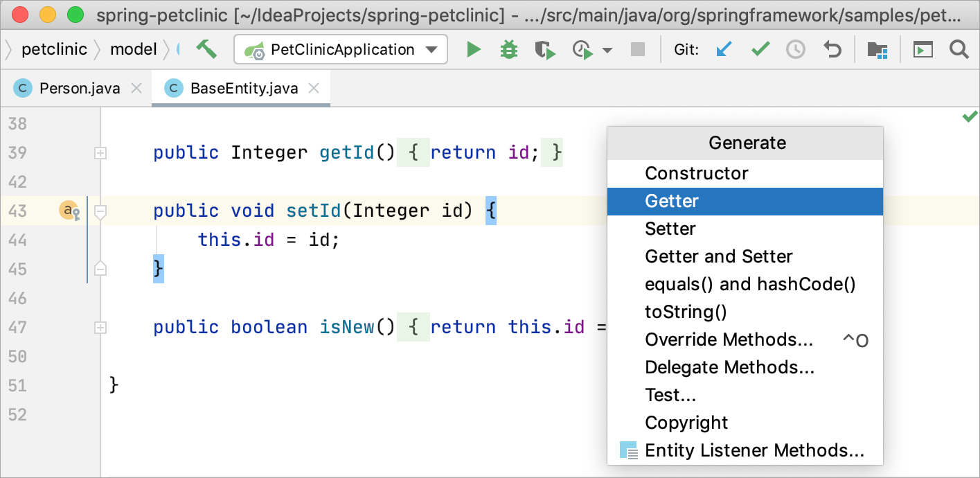The height and width of the screenshot is (478, 980).
Task: Choose Getter in Generate menu
Action: pyautogui.click(x=745, y=201)
